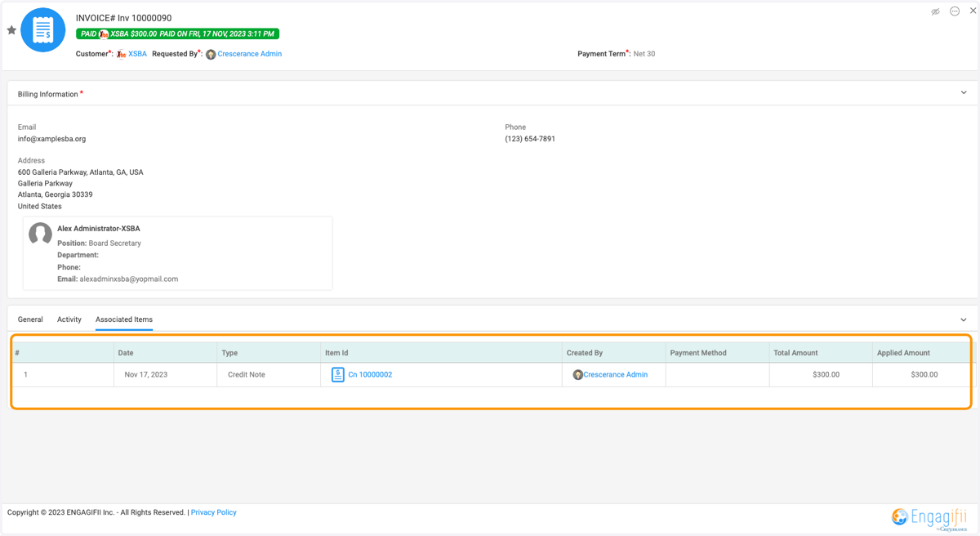Switch to the Activity tab
Screen dimensions: 980x536
(x=69, y=319)
